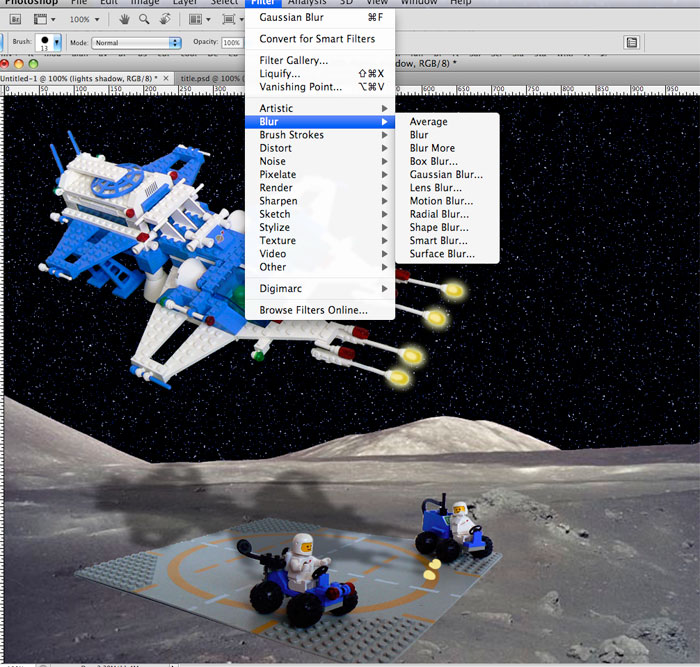The image size is (700, 667).
Task: Open the Arrange Documents icon menu
Action: (200, 19)
